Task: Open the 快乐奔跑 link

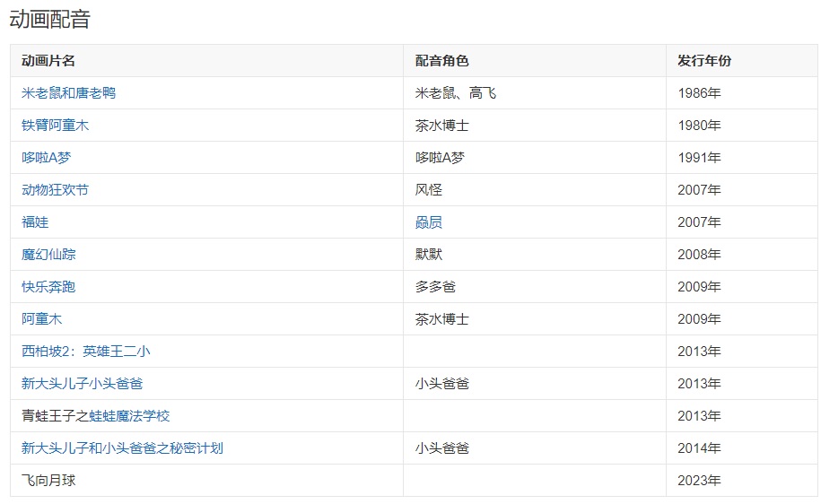Action: (48, 287)
